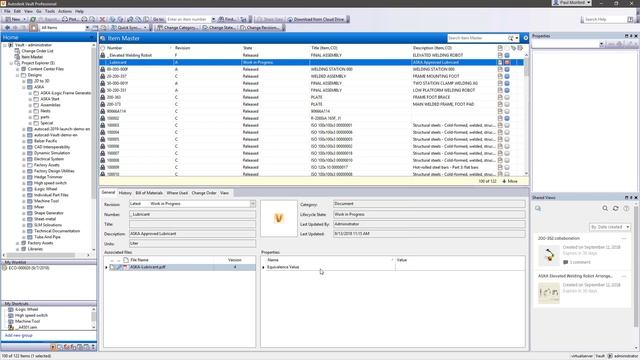Click the Shared Views panel vertical scrollbar
This screenshot has width=640, height=360.
(x=636, y=275)
